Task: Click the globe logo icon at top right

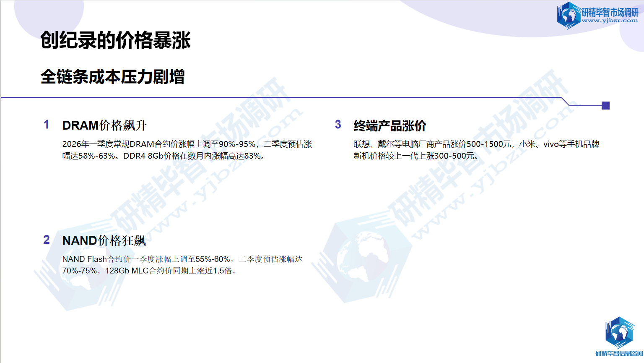Action: 568,16
